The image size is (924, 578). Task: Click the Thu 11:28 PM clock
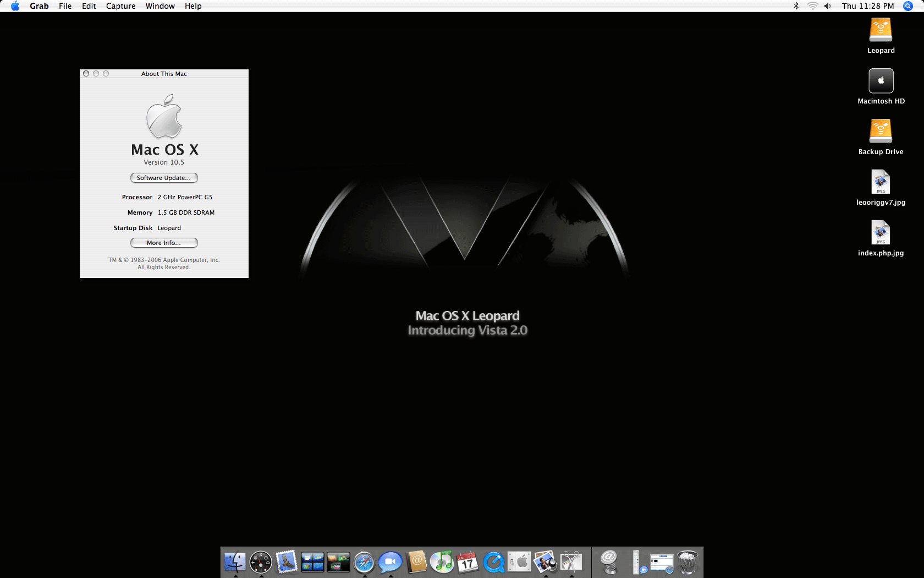(x=868, y=6)
